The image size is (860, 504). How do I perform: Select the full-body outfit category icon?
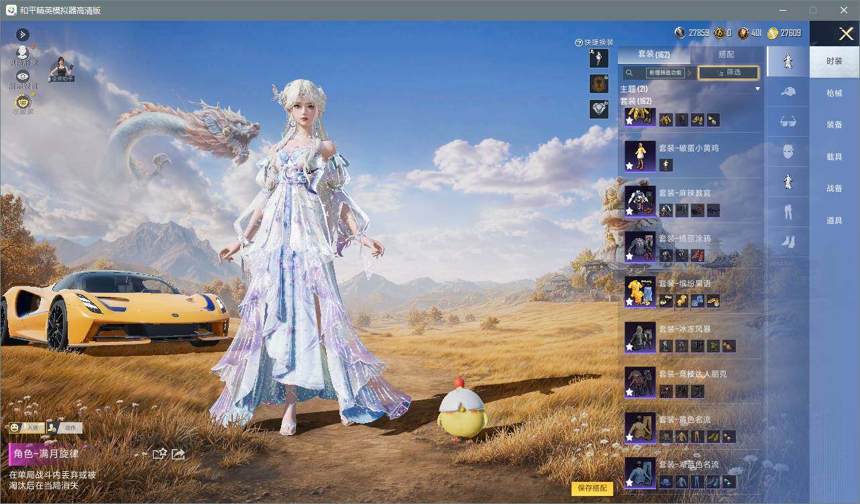tap(788, 62)
